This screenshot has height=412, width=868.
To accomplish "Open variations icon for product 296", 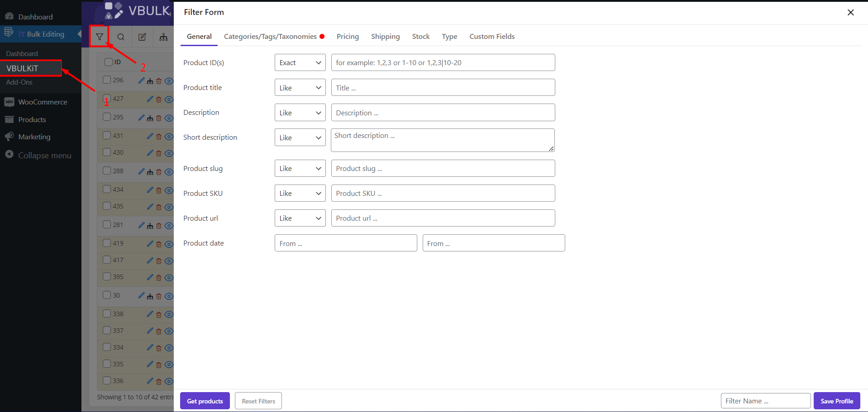I will click(x=149, y=81).
